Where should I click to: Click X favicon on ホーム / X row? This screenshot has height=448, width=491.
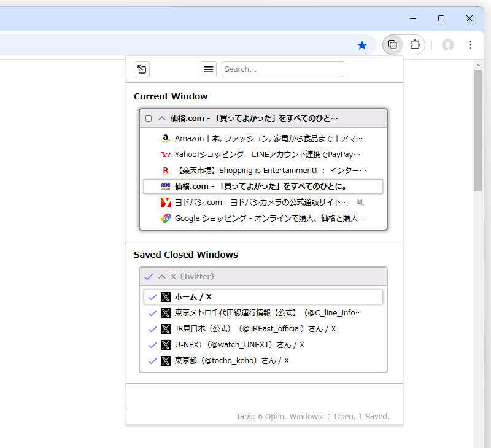click(166, 297)
